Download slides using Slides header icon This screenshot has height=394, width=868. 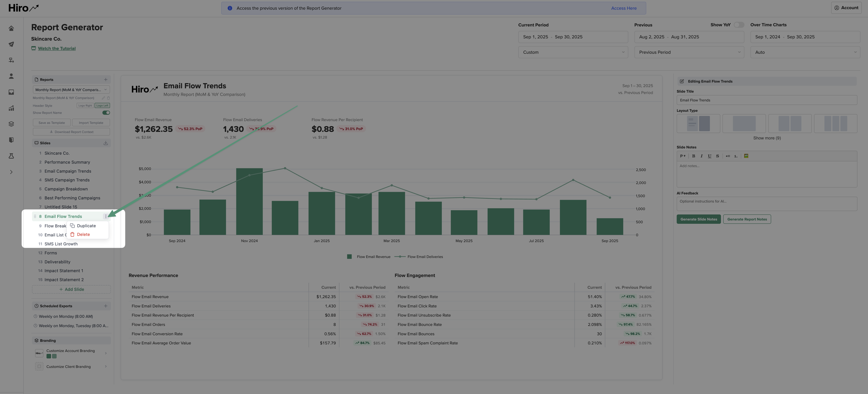[106, 143]
